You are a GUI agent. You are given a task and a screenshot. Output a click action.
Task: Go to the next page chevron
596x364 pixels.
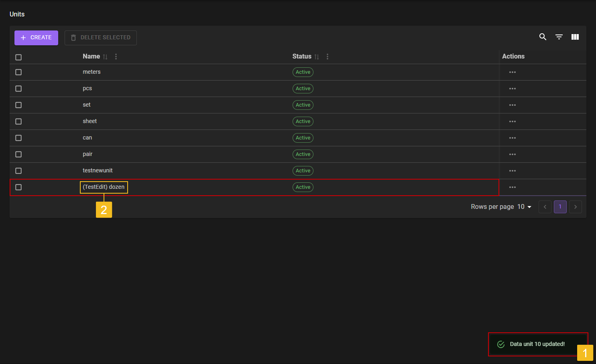click(x=575, y=207)
